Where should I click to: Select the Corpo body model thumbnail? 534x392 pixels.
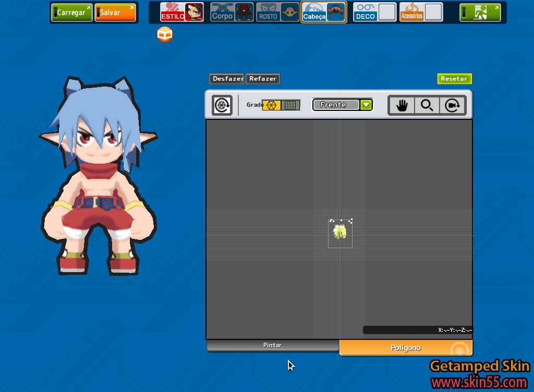coord(244,12)
